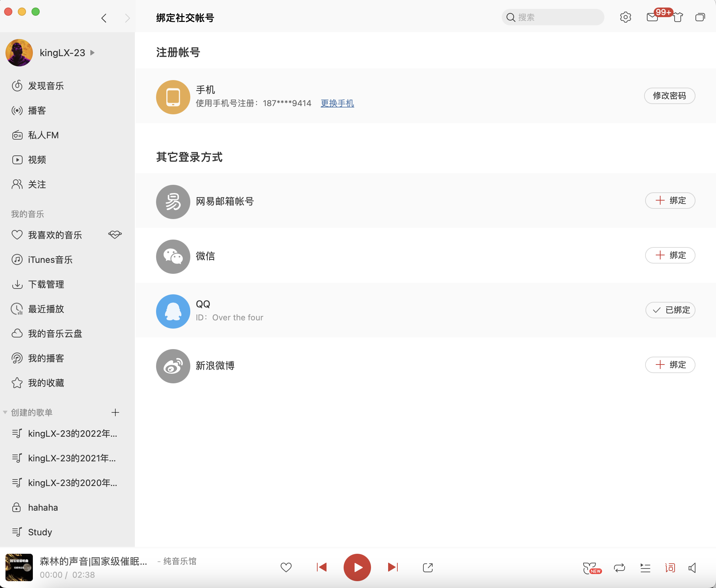Viewport: 716px width, 588px height.
Task: Toggle like heart for current song
Action: [286, 567]
